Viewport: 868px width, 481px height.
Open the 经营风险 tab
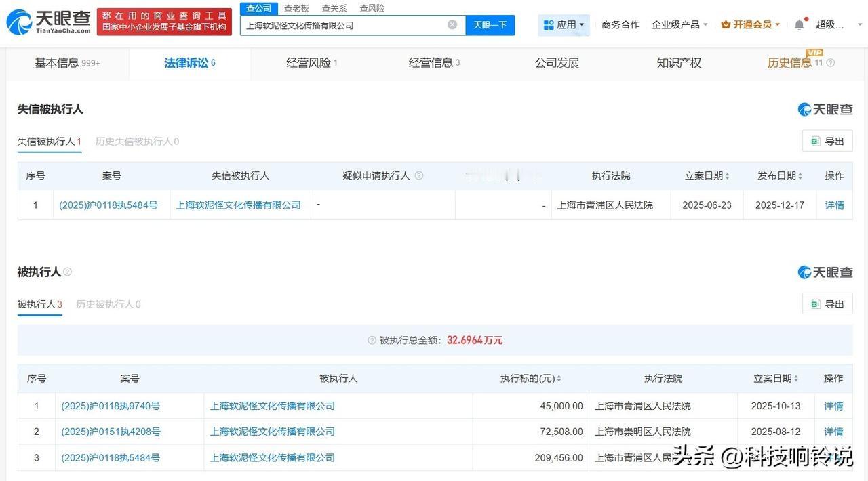point(312,63)
